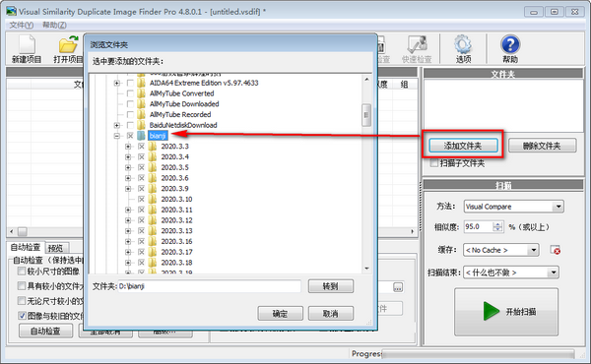Click the similarity percentage spinner arrows

pos(497,226)
